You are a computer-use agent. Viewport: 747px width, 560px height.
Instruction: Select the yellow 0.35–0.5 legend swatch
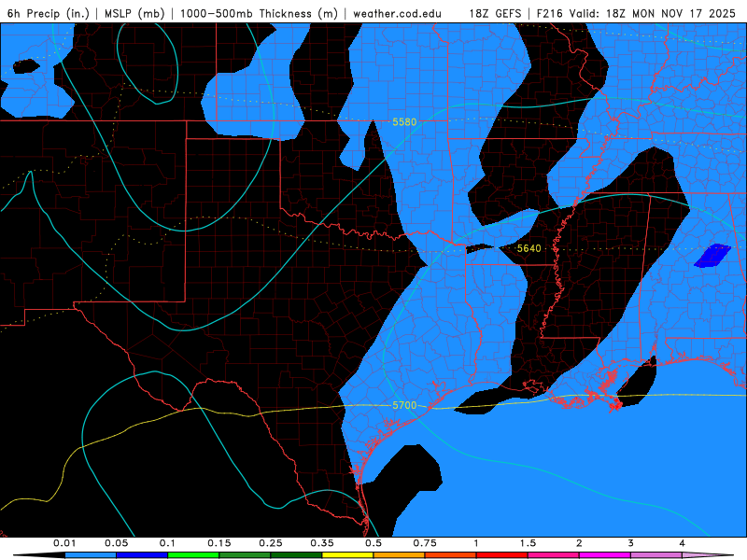click(x=347, y=555)
